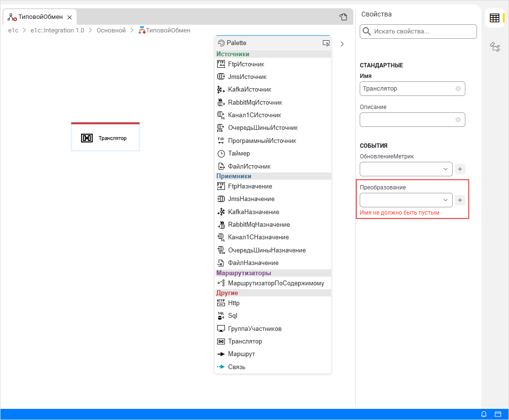Add a handler for Преобразование with plus
The width and height of the screenshot is (509, 420).
coord(461,200)
